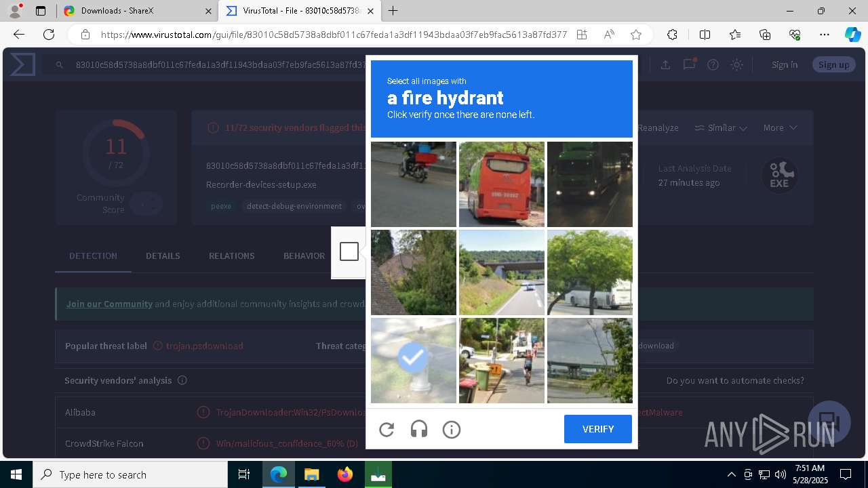Switch to the audio challenge headphones icon
This screenshot has height=488, width=868.
point(419,429)
